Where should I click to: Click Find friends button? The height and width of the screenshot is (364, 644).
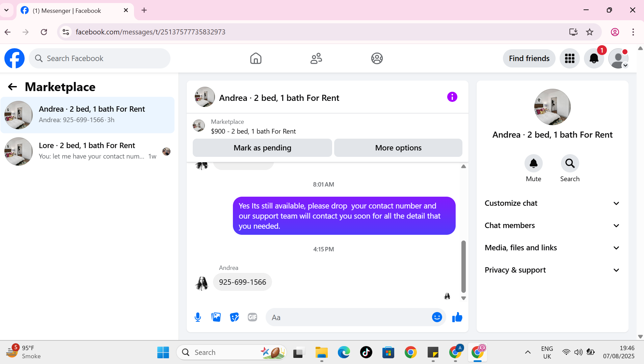[529, 58]
